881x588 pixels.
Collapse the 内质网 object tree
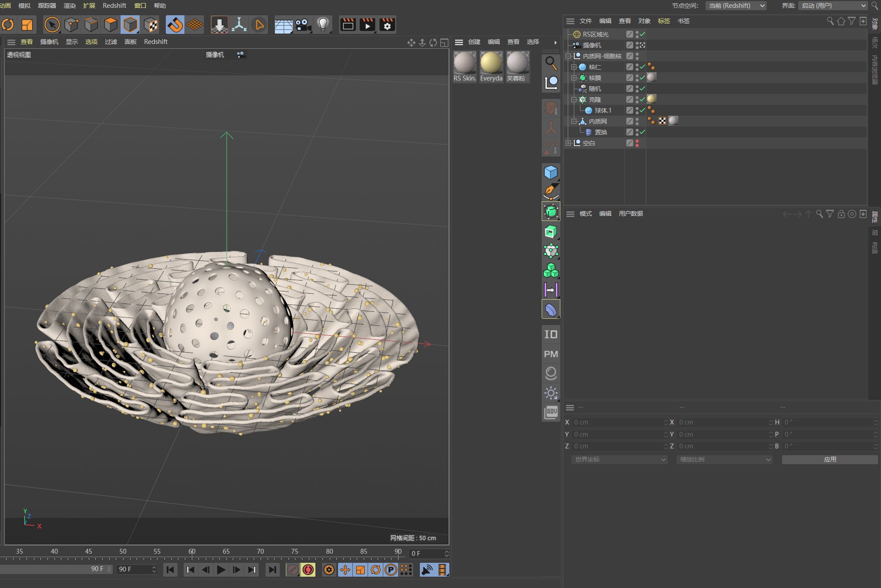[x=574, y=121]
